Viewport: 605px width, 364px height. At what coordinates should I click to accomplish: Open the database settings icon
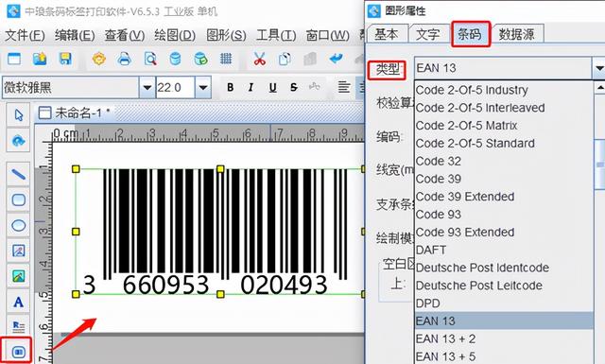click(175, 59)
